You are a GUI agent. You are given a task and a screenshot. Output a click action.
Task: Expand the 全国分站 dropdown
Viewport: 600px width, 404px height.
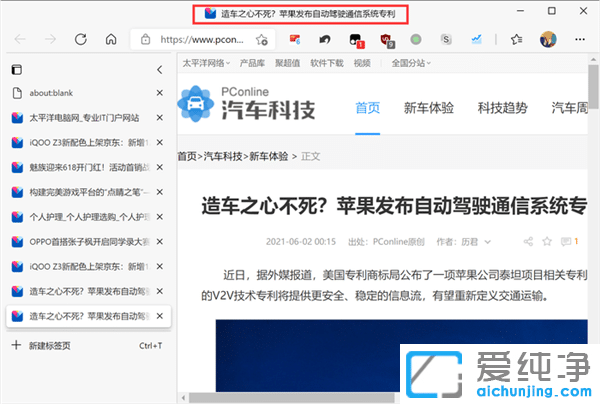[x=411, y=63]
